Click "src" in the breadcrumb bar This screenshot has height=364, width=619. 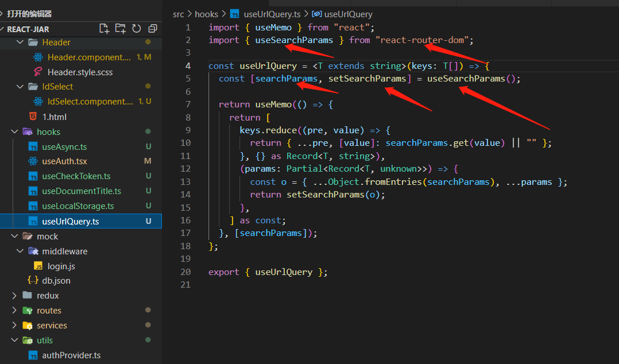[178, 14]
